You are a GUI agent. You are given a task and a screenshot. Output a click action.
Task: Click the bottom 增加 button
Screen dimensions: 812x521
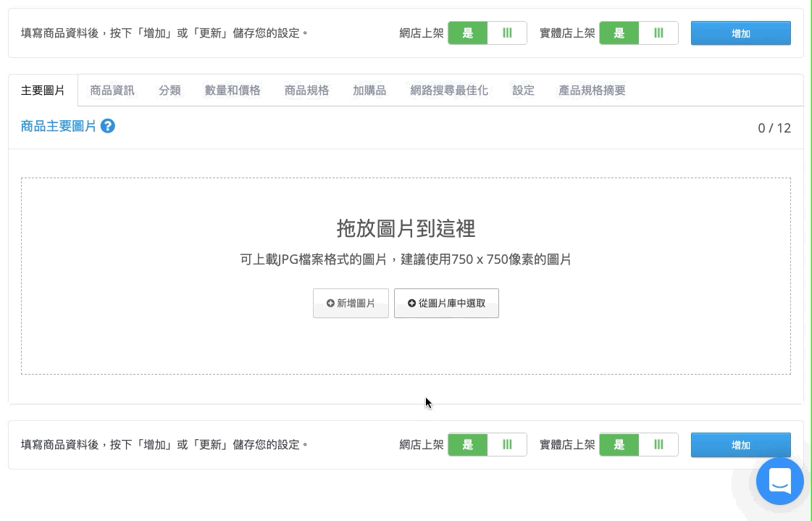pos(740,445)
